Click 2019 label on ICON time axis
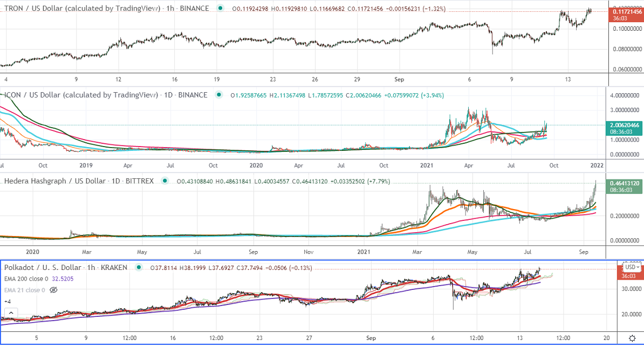Viewport: 644px width, 347px height. pos(86,165)
